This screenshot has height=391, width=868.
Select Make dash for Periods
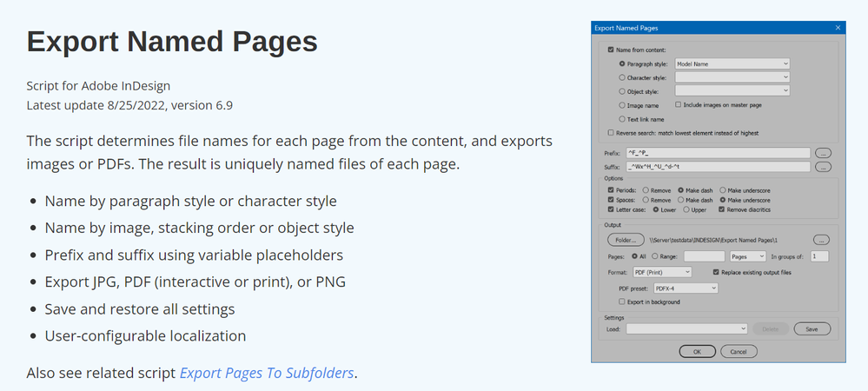681,190
